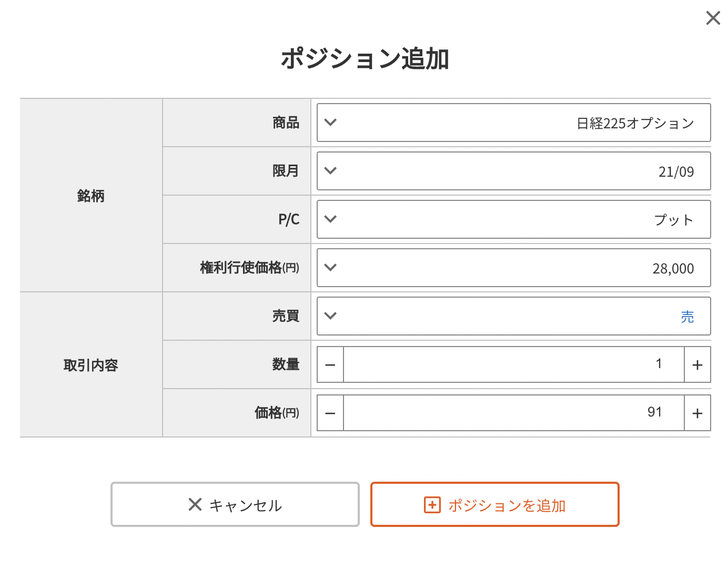Open the プット put/call dropdown
This screenshot has width=728, height=569.
click(x=514, y=219)
